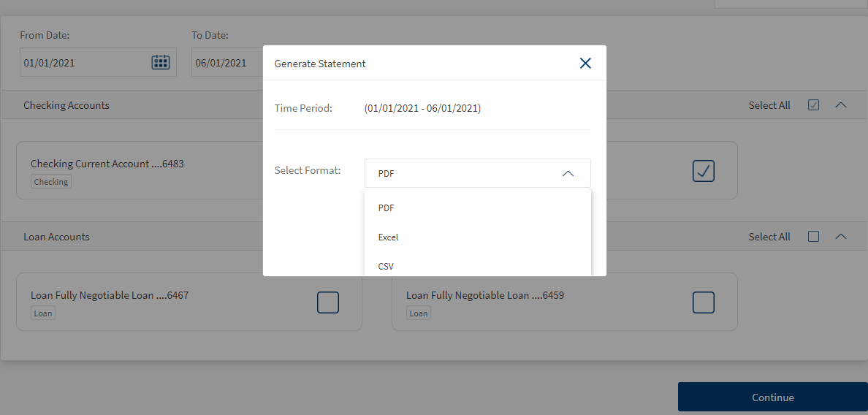The width and height of the screenshot is (868, 415).
Task: Choose Excel from the format list
Action: (388, 237)
